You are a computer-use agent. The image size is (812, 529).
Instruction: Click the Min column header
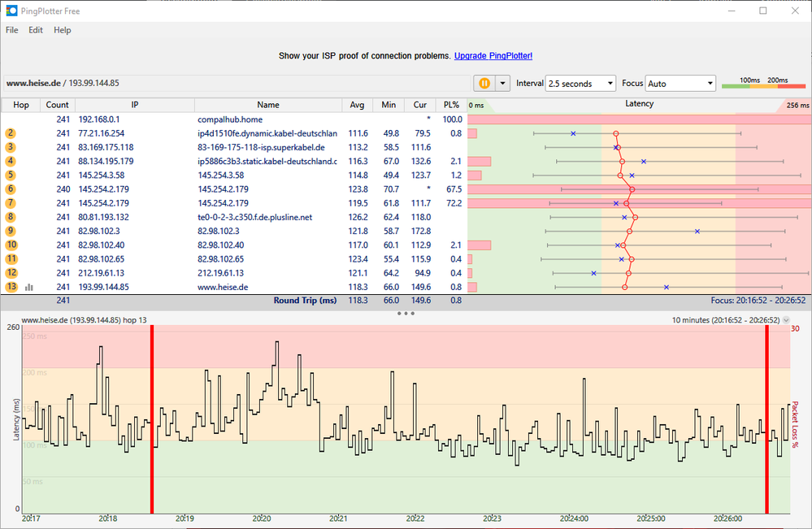pyautogui.click(x=389, y=105)
